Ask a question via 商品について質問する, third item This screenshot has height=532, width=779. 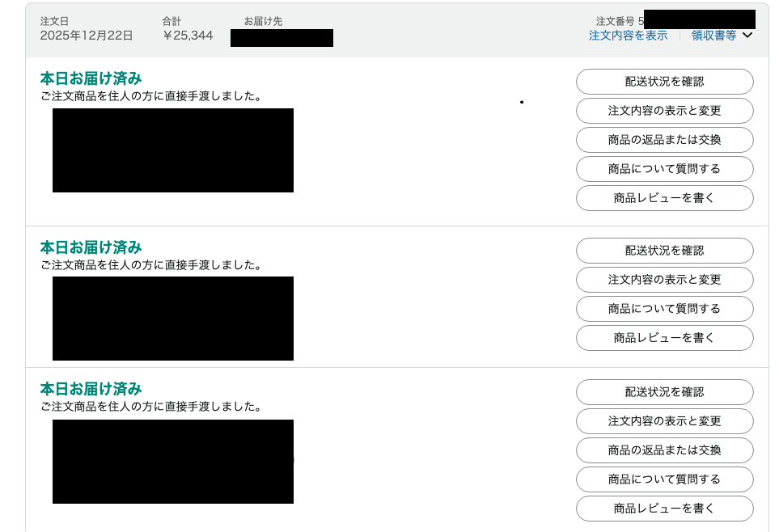[664, 479]
